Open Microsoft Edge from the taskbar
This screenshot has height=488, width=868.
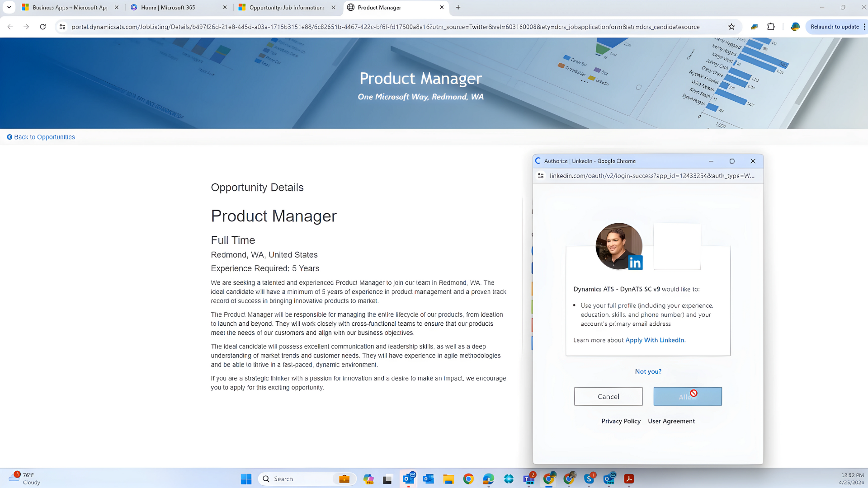tap(488, 479)
